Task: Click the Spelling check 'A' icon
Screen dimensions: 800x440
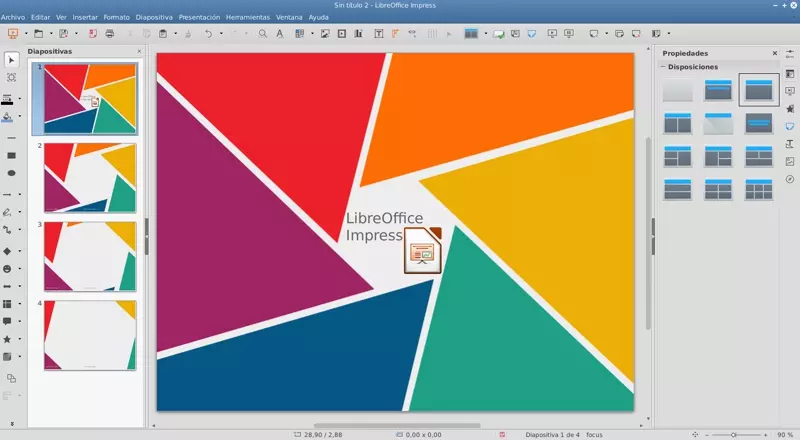Action: pyautogui.click(x=280, y=34)
